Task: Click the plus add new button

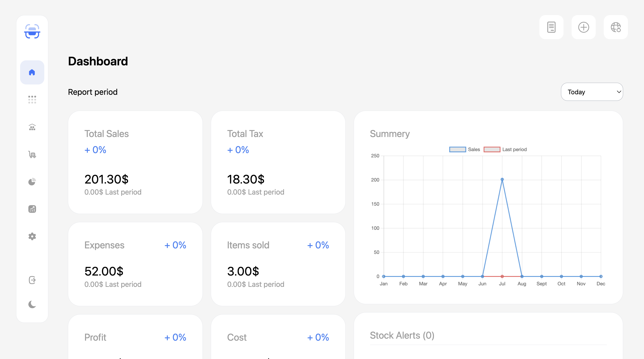Action: [583, 27]
